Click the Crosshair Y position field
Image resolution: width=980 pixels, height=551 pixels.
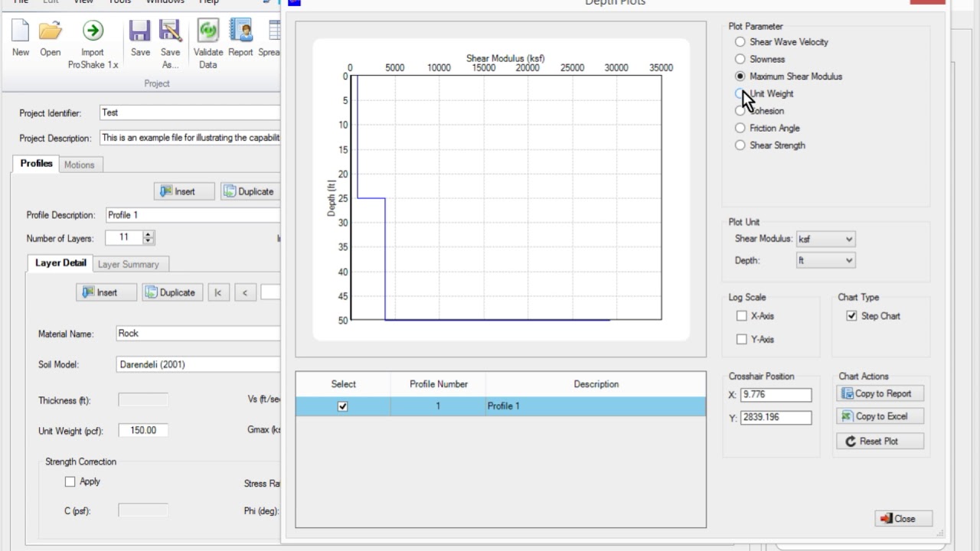pyautogui.click(x=776, y=418)
